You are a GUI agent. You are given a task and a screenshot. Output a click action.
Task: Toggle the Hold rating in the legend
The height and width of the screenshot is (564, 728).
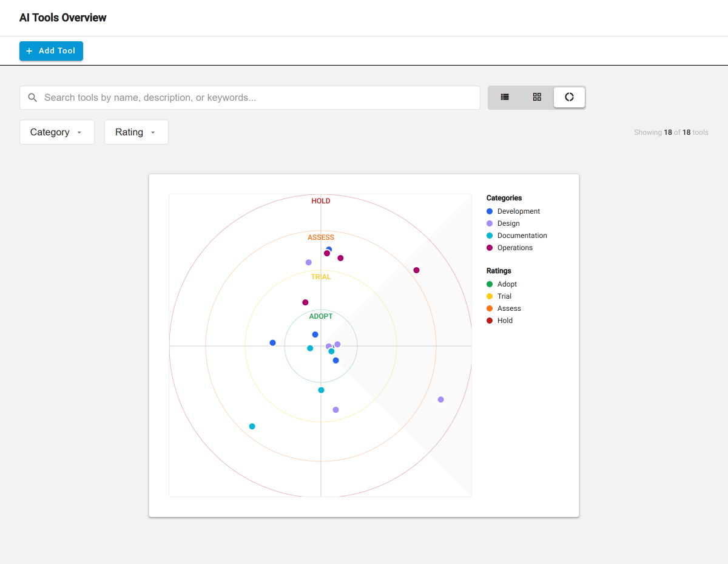point(489,321)
